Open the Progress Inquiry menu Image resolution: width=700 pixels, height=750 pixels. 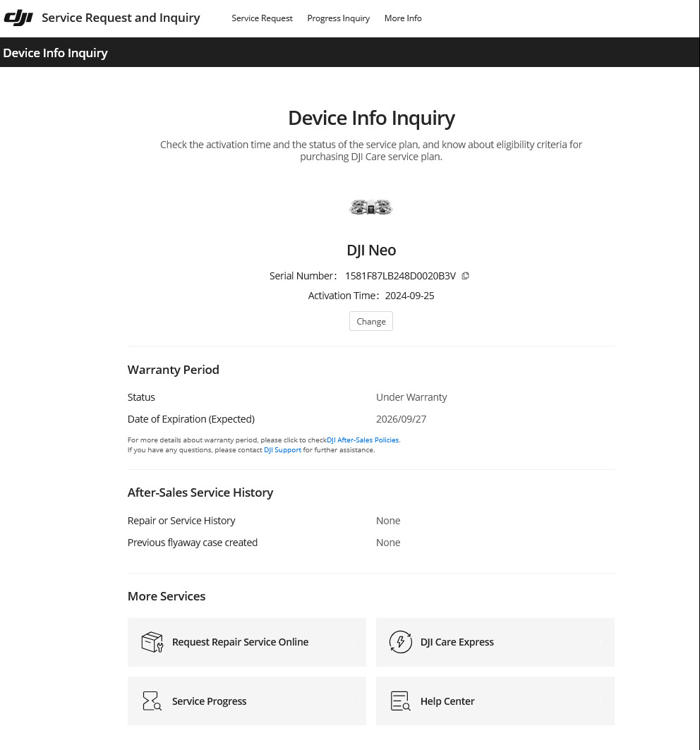338,18
